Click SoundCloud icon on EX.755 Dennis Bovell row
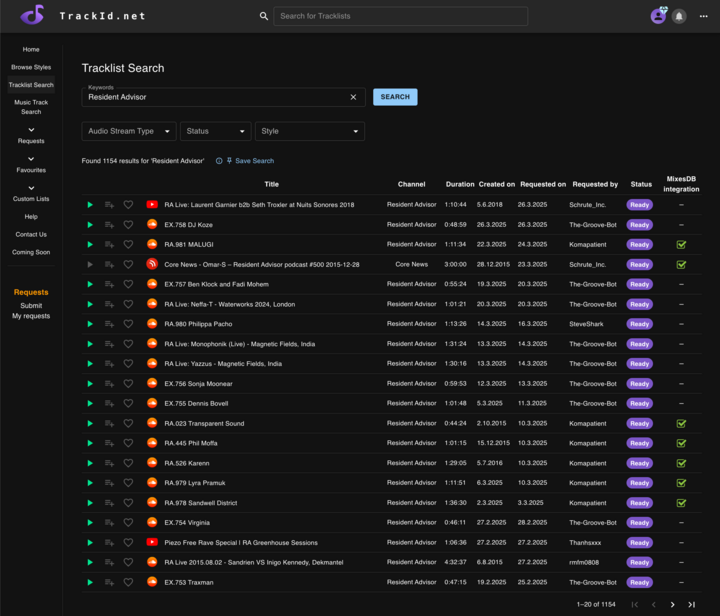Image resolution: width=720 pixels, height=616 pixels. point(152,403)
